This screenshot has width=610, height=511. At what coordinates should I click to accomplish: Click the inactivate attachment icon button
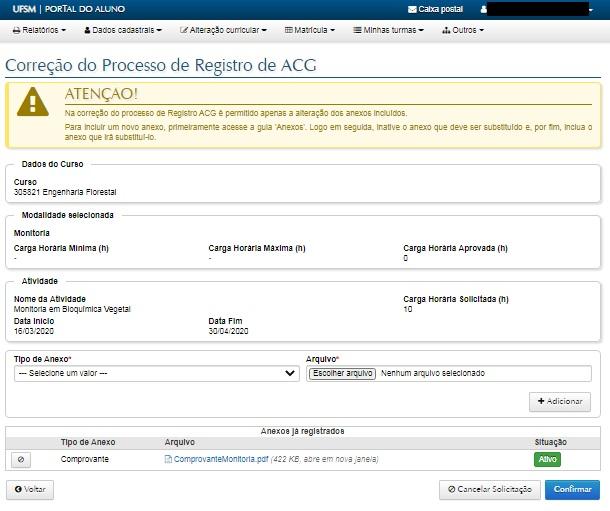[x=21, y=459]
